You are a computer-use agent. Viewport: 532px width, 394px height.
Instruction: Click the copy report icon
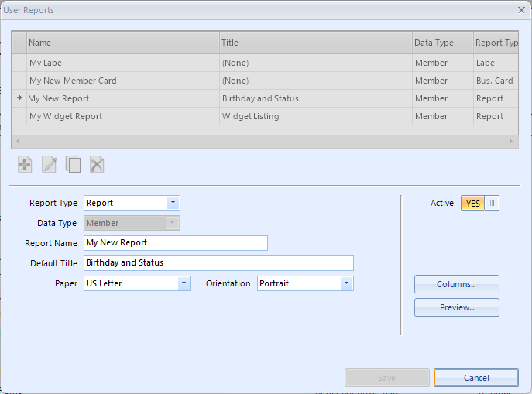(74, 165)
